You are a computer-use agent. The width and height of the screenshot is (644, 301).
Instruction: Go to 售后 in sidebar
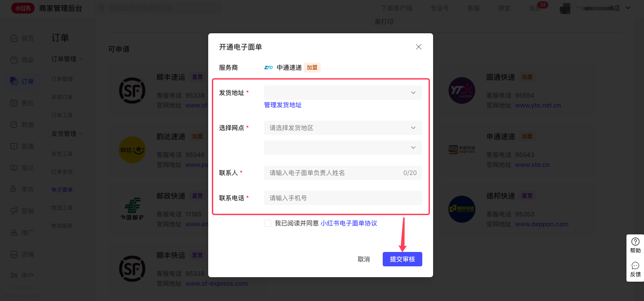(x=22, y=103)
